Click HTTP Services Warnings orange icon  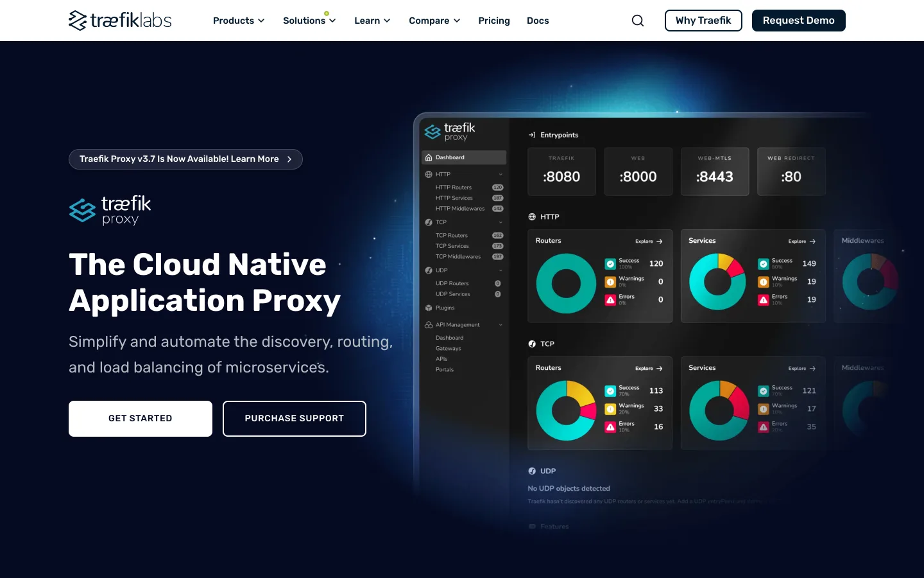pyautogui.click(x=764, y=282)
